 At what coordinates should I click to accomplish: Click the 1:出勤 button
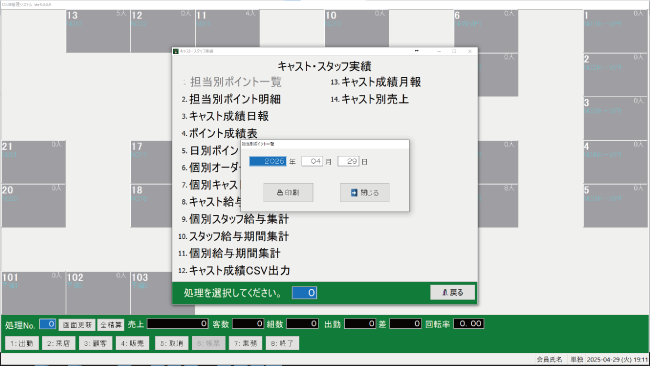[22, 343]
